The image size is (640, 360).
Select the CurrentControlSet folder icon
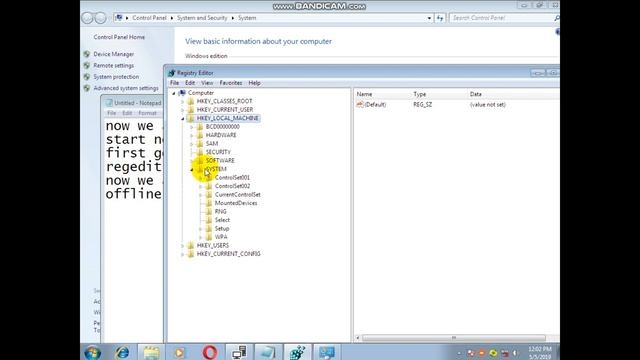[209, 195]
